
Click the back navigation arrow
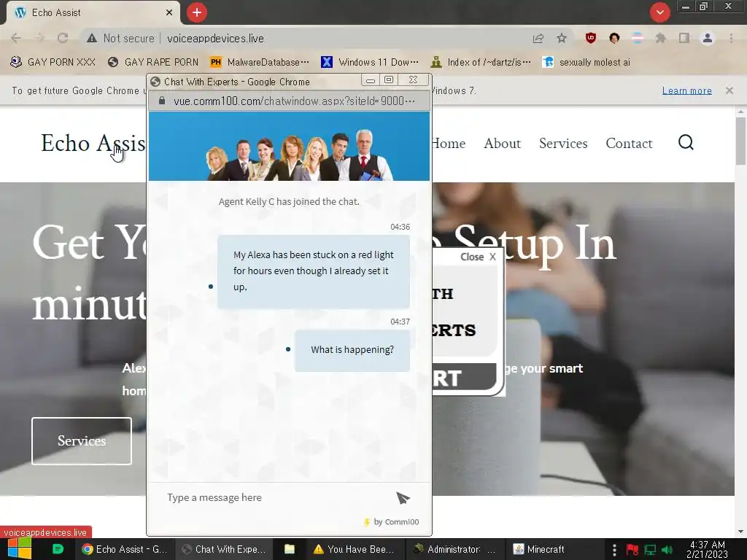point(16,38)
